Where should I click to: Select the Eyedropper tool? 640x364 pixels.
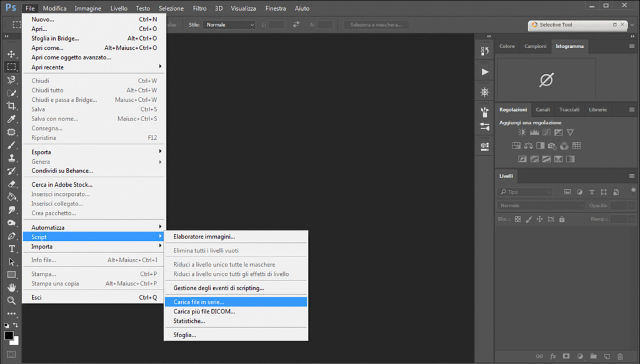[11, 119]
